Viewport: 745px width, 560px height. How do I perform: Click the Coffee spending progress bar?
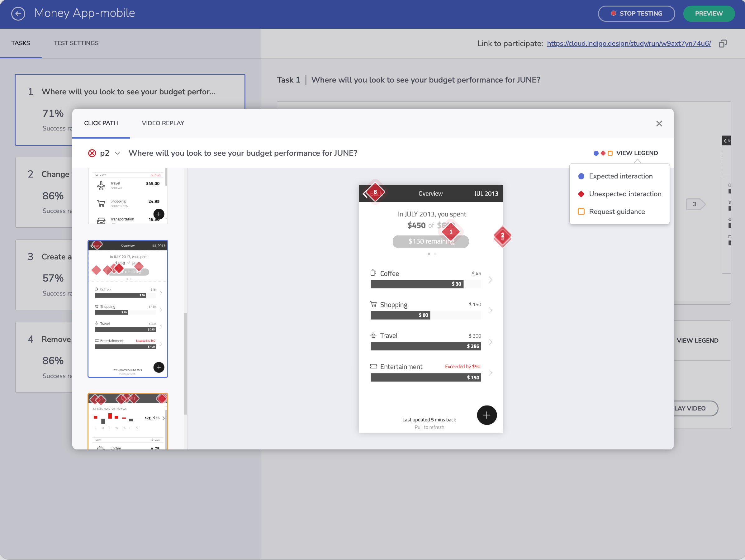pyautogui.click(x=425, y=284)
